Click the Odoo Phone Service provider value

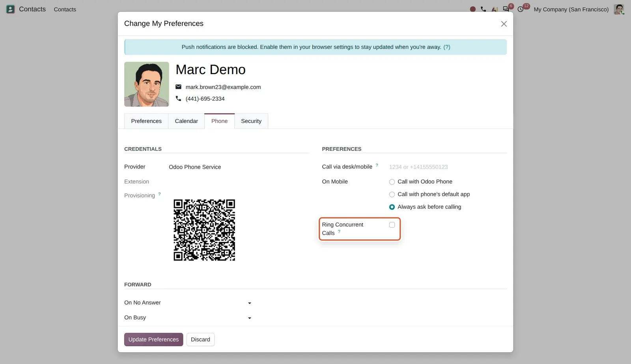tap(195, 167)
